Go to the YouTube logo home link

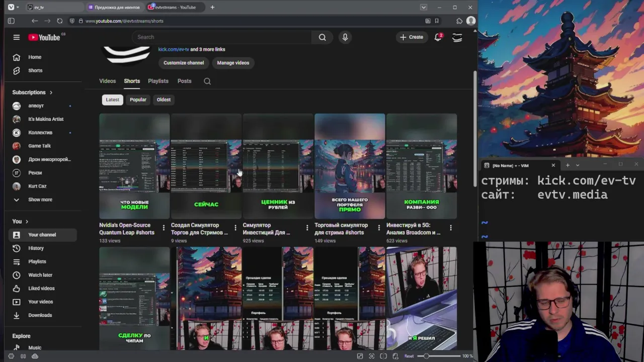tap(44, 37)
